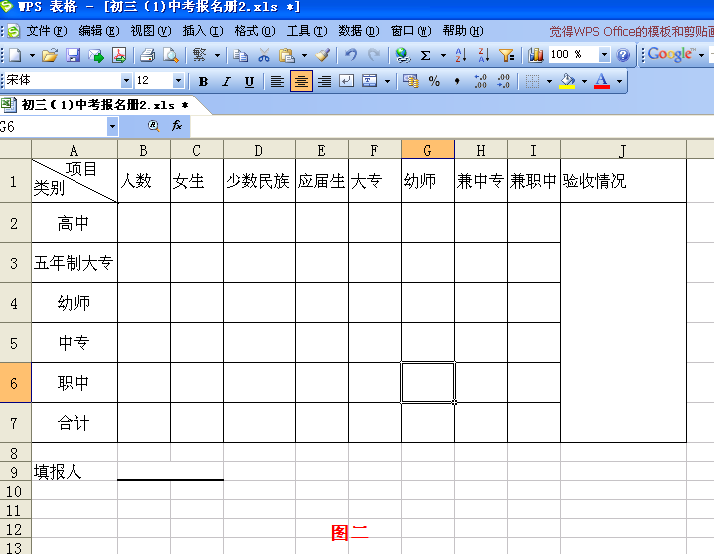Viewport: 714px width, 554px height.
Task: Insert chart using chart wizard icon
Action: (536, 55)
